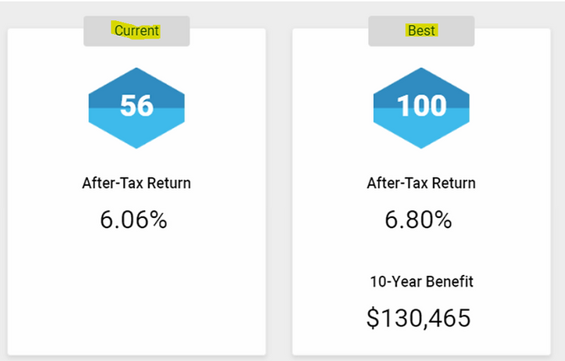Click the 6.80% return value
This screenshot has width=565, height=361.
(418, 220)
